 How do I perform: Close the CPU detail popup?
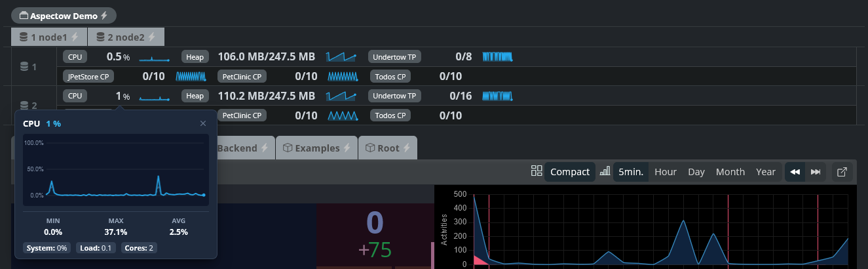pos(203,123)
